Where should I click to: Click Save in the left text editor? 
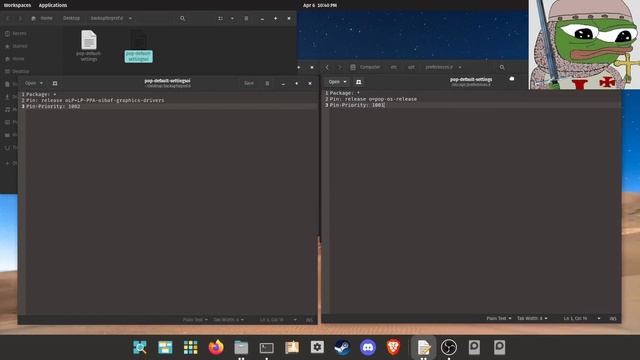249,83
